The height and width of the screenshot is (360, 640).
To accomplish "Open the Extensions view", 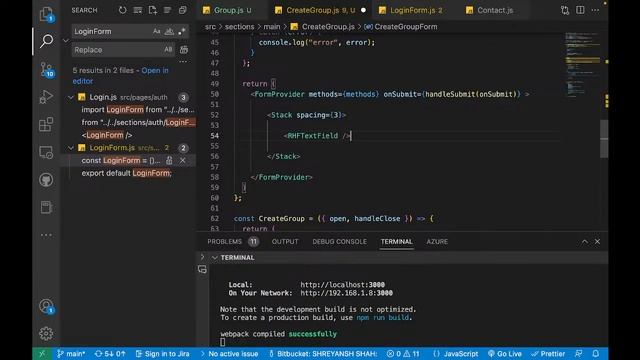I will 47,124.
